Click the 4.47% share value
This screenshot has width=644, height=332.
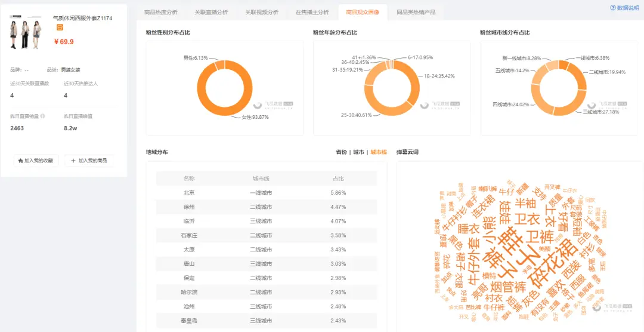[338, 207]
